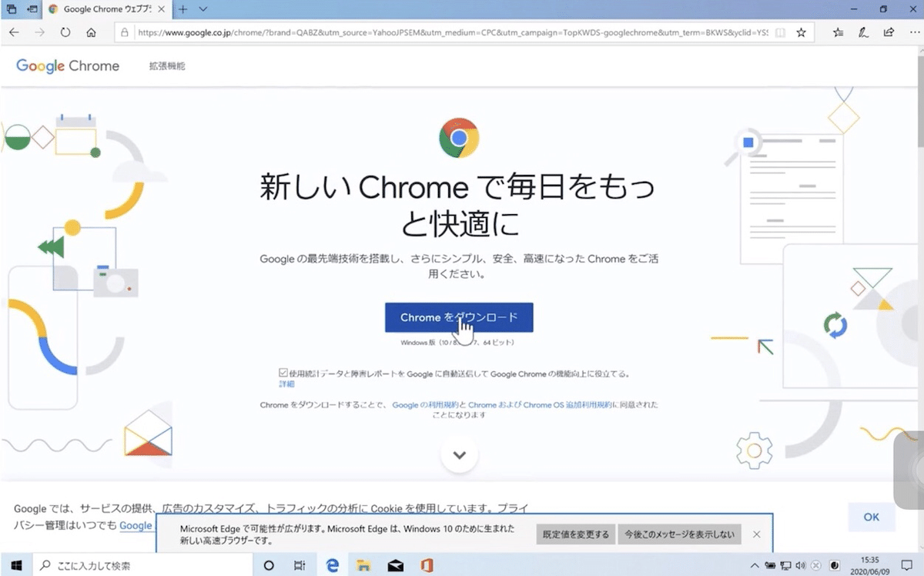Open the 拡張機能 menu item
Image resolution: width=924 pixels, height=576 pixels.
point(167,66)
